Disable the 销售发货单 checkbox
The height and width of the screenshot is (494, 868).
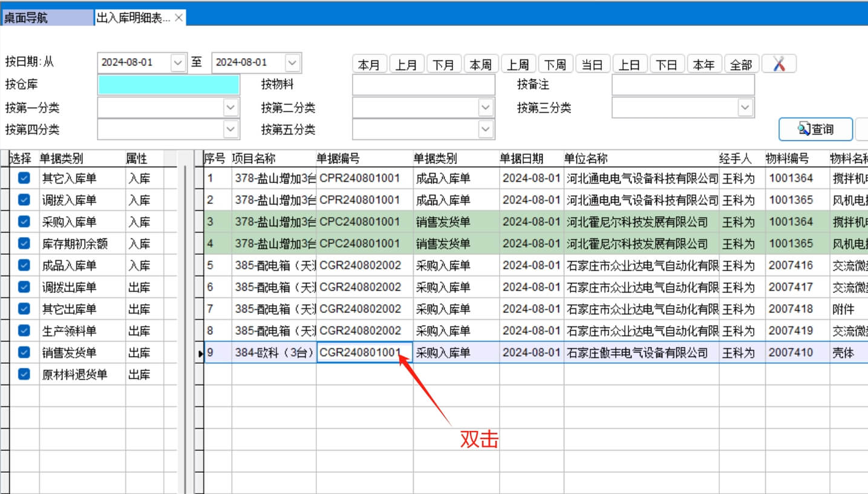[24, 352]
